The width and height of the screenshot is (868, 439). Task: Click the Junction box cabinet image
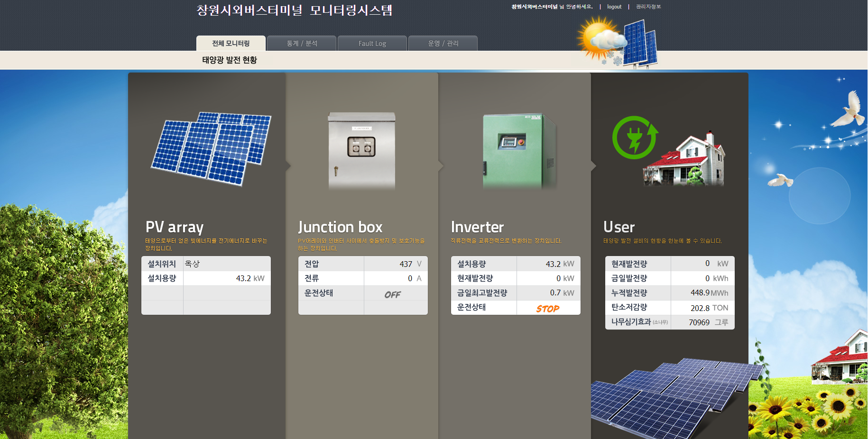point(362,151)
